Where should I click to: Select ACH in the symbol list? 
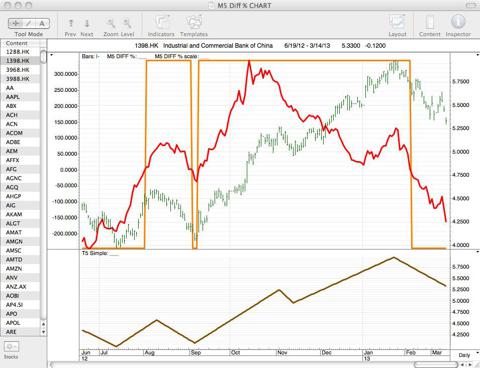pos(21,115)
